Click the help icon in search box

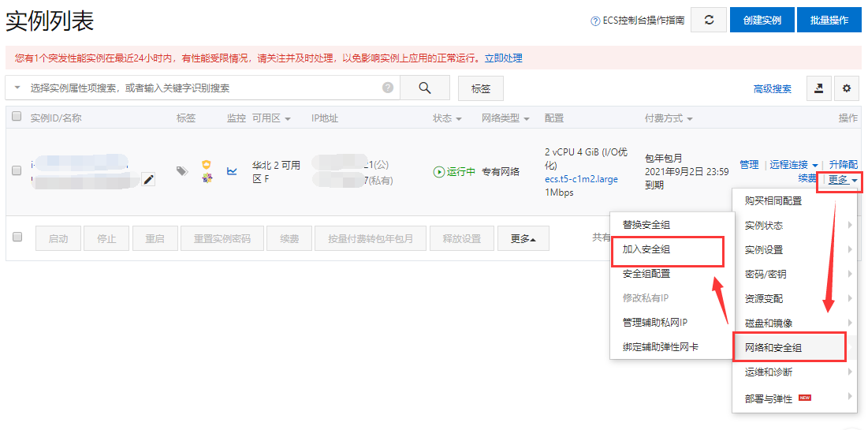(387, 88)
